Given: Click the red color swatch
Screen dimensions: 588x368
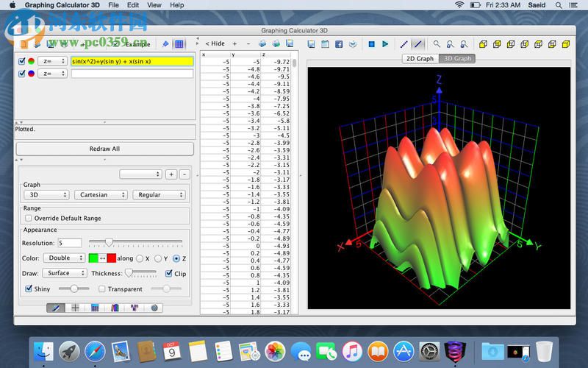Looking at the screenshot, I should click(x=112, y=258).
